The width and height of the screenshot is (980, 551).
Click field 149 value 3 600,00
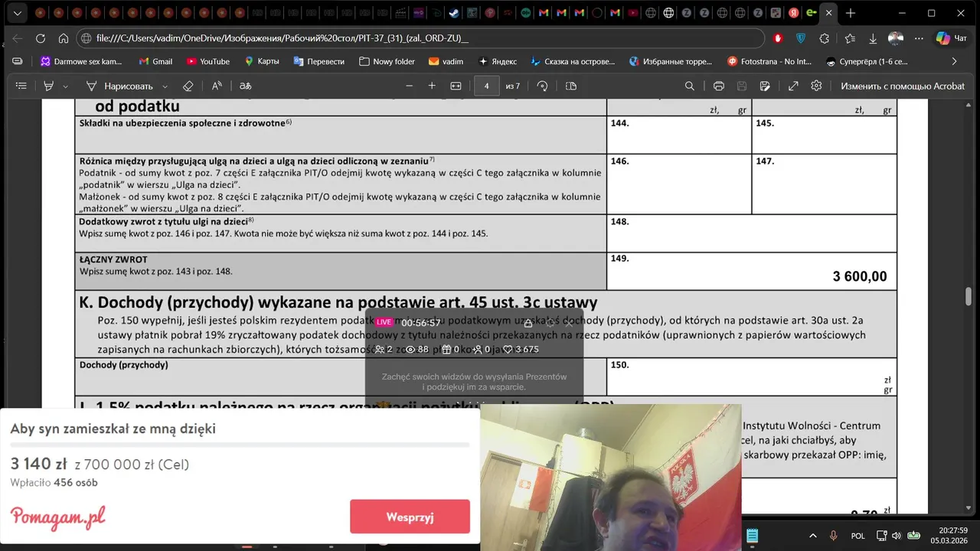coord(859,277)
